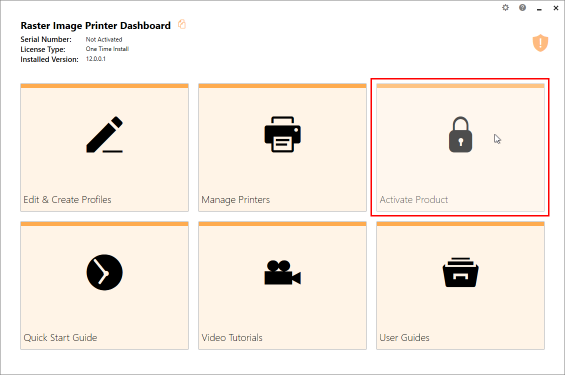This screenshot has width=565, height=375.
Task: Click the orange shield warning icon
Action: click(540, 43)
